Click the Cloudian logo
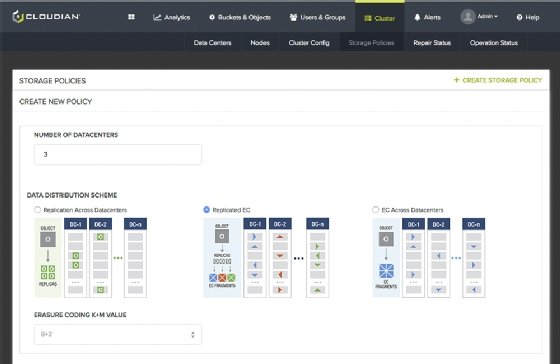Viewport: 560px width, 364px height. 46,17
